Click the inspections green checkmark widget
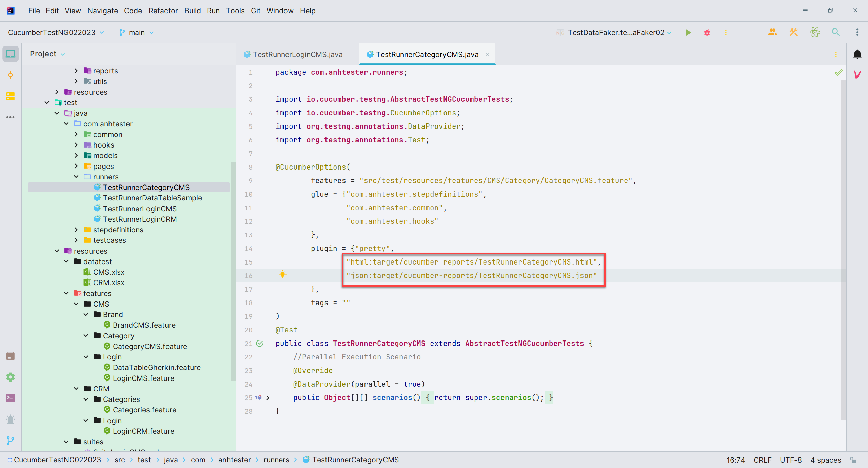868x468 pixels. coord(838,72)
